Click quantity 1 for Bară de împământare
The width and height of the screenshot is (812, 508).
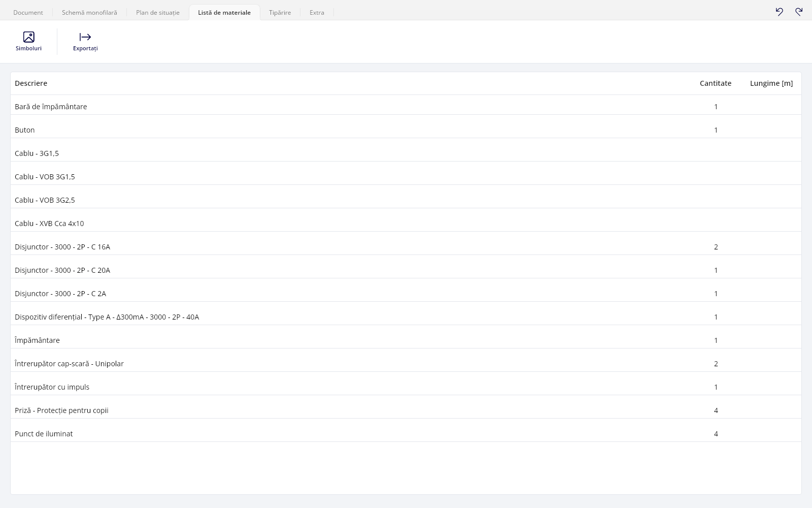(x=716, y=107)
